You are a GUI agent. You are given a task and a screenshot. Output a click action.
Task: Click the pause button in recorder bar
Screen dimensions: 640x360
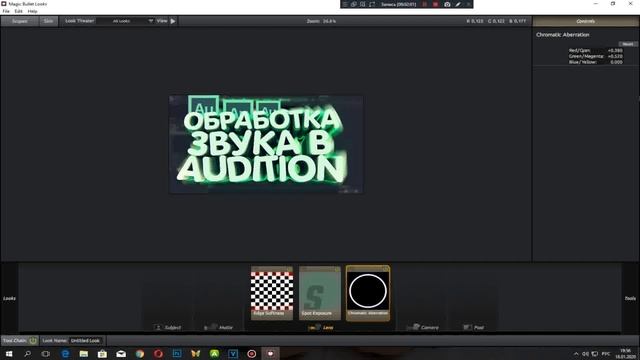[424, 4]
